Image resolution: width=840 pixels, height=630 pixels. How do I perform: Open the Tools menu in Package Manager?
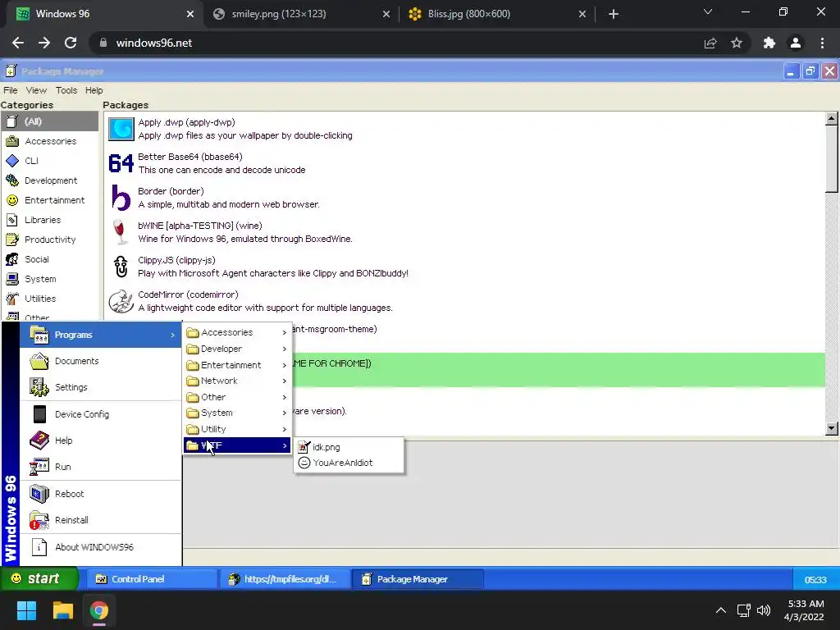coord(66,90)
